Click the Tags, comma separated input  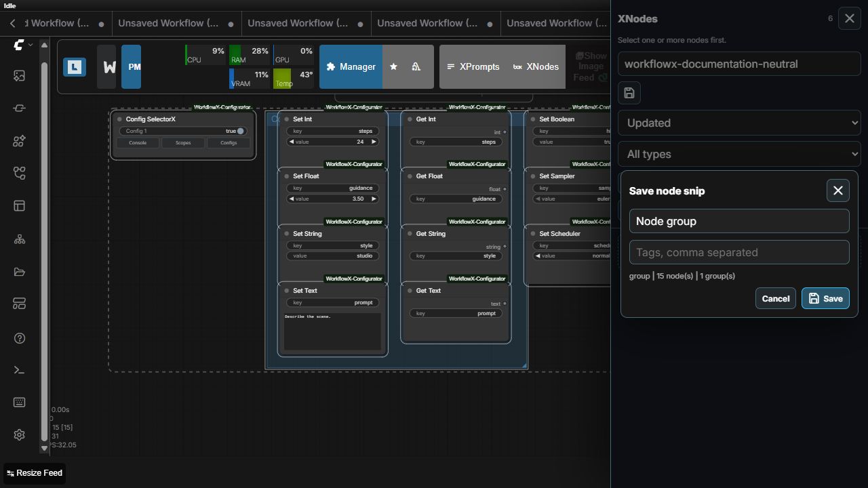tap(739, 252)
